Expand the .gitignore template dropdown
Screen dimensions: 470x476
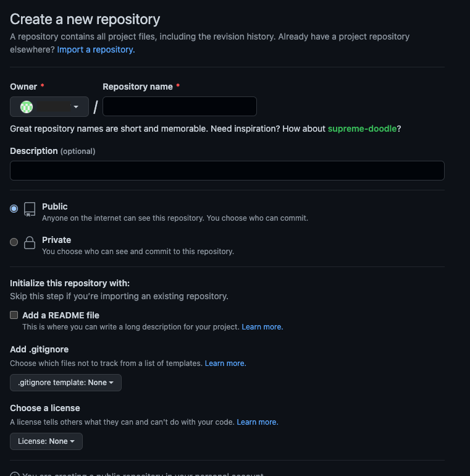[x=65, y=383]
